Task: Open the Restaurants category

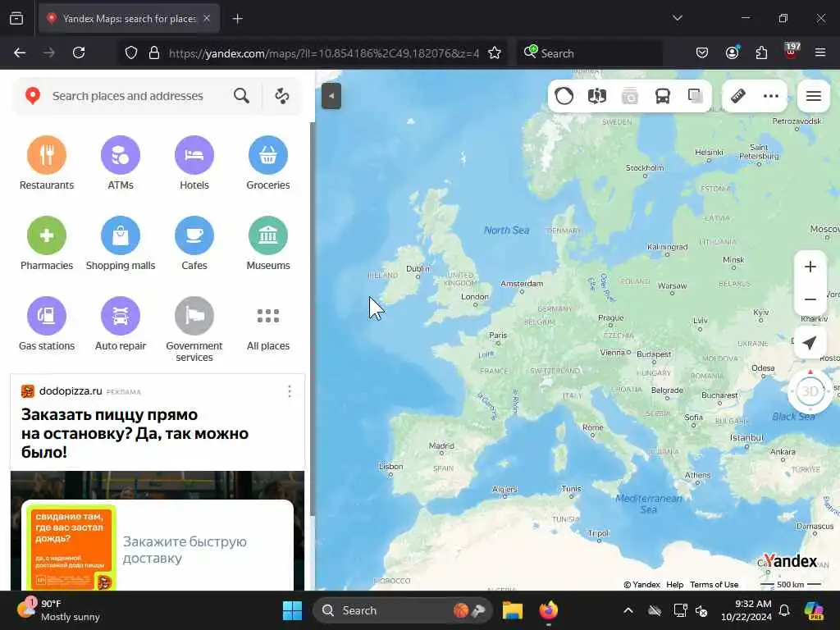Action: pyautogui.click(x=47, y=163)
